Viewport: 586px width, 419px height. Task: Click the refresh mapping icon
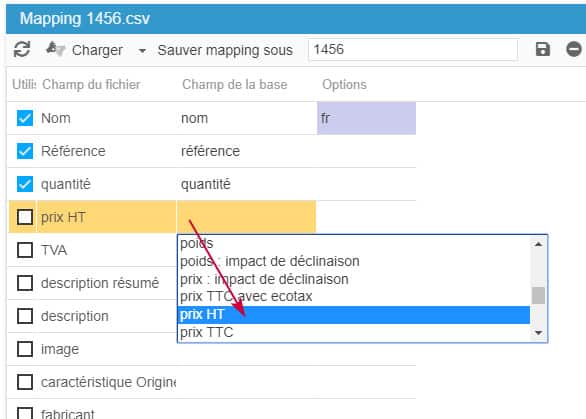[22, 49]
